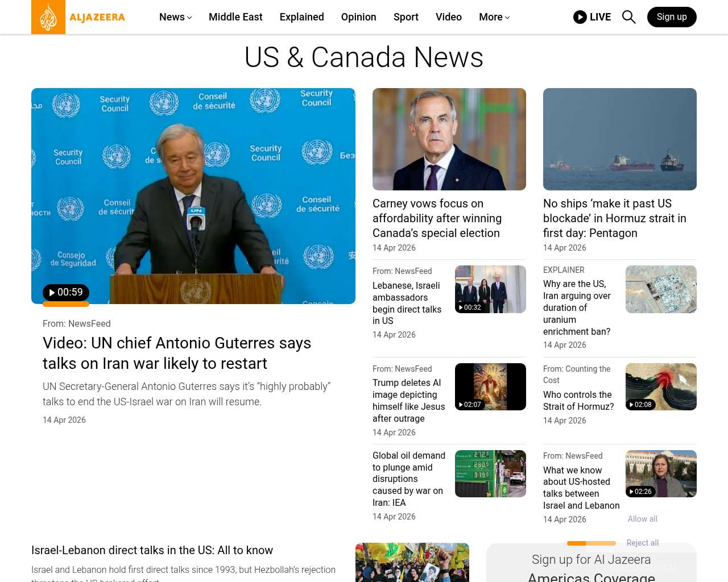Click From: Counting the Cost label
This screenshot has height=582, width=728.
[x=577, y=375]
